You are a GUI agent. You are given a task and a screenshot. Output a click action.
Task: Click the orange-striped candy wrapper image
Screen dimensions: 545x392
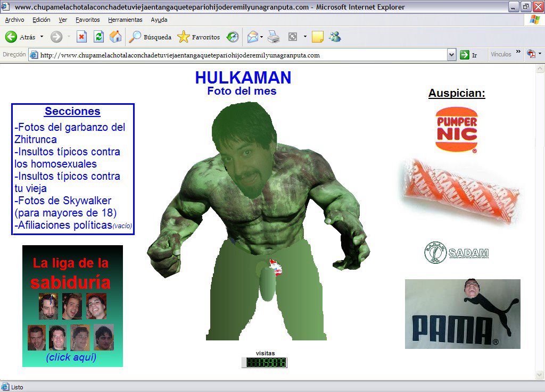[461, 193]
